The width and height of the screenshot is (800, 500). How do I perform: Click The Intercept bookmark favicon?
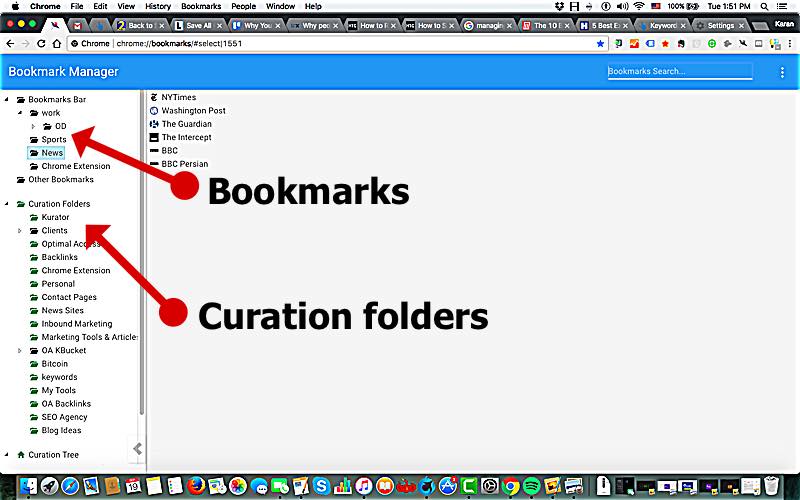[x=154, y=137]
